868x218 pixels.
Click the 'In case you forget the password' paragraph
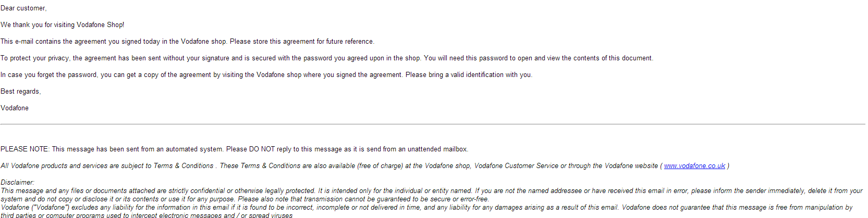tap(266, 75)
